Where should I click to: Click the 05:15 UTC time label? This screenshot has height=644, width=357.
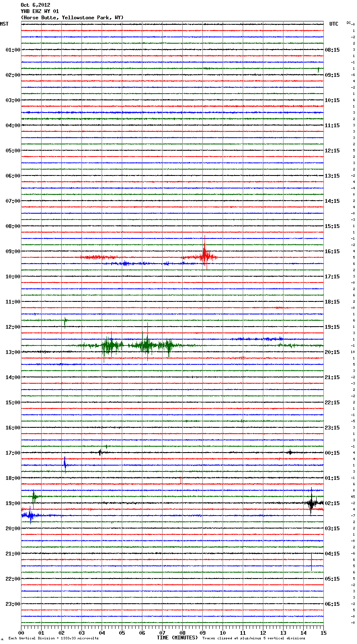[x=332, y=579]
